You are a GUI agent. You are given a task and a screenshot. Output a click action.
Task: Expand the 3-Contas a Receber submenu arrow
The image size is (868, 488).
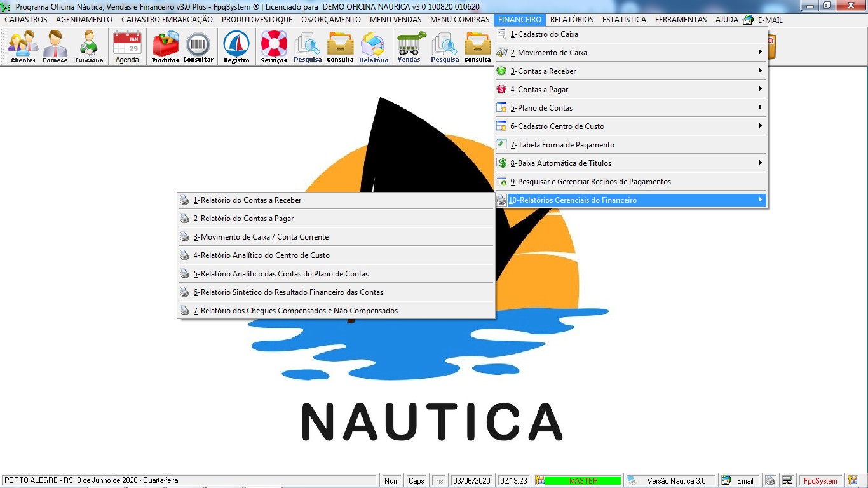[760, 71]
